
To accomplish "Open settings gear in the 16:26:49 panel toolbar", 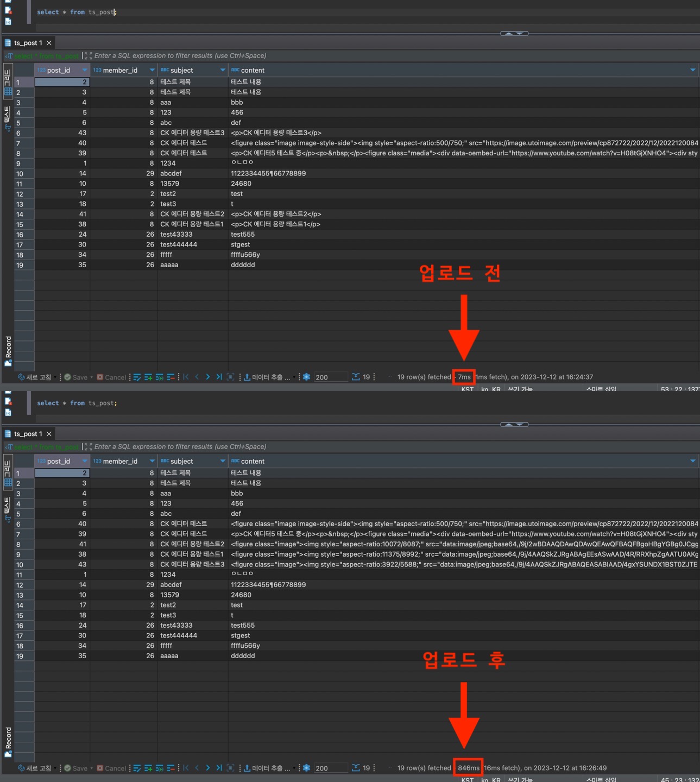I will [306, 768].
